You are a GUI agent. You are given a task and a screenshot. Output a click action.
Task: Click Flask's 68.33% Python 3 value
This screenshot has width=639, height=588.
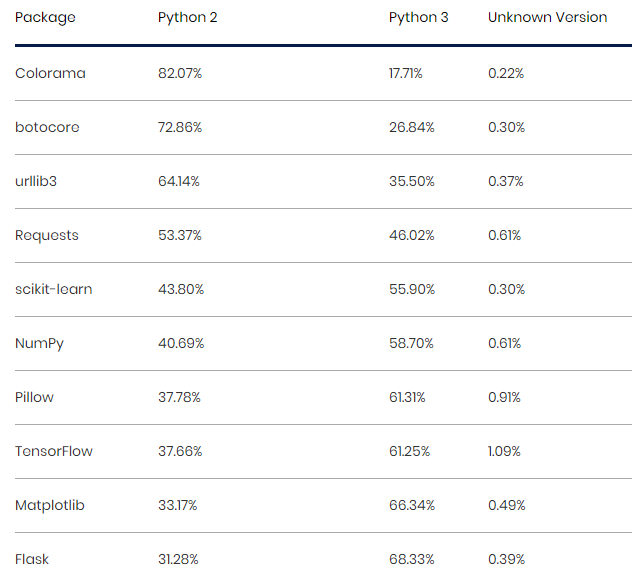tap(411, 559)
